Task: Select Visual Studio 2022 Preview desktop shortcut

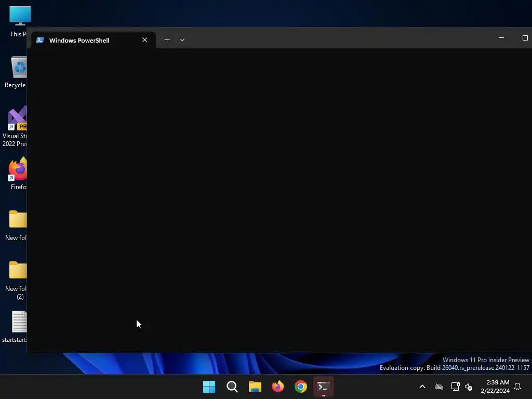Action: click(x=15, y=126)
